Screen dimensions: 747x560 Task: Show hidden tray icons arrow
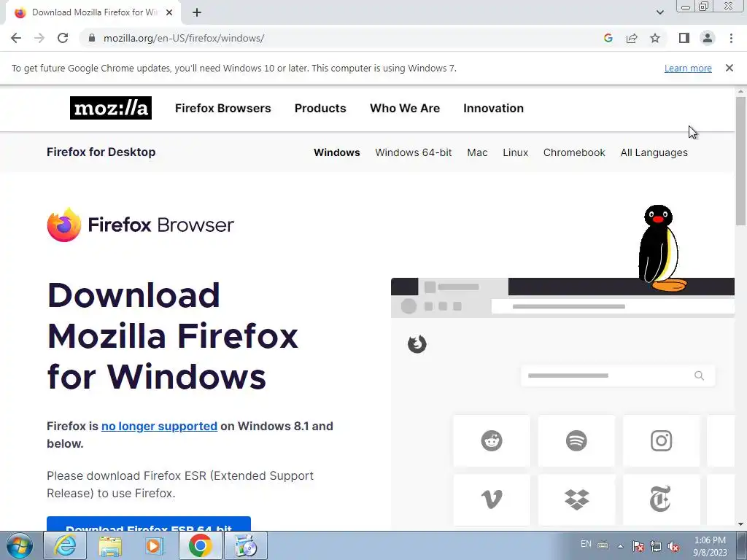tap(620, 546)
